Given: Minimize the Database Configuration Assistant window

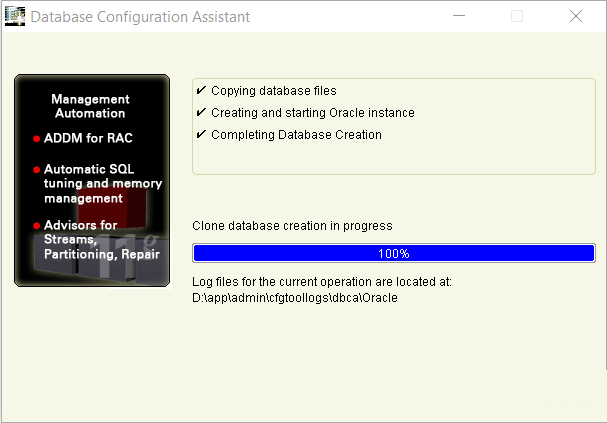Looking at the screenshot, I should coord(459,16).
